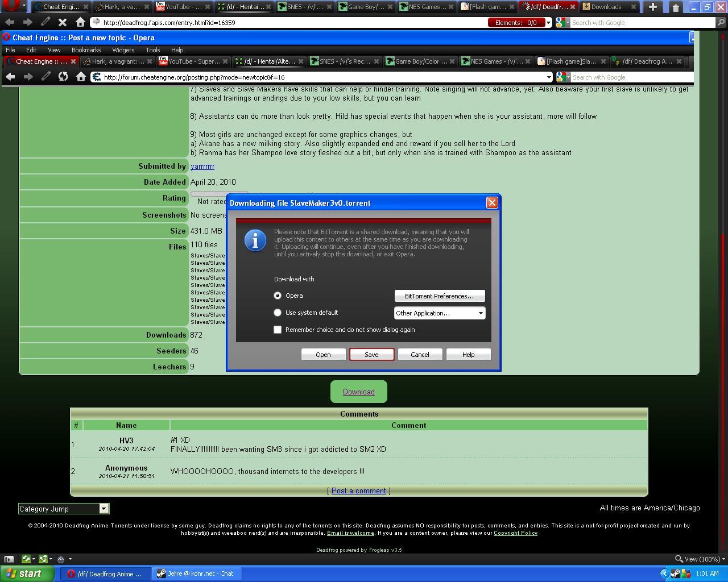Select the Use system default radio button
This screenshot has height=582, width=728.
coord(278,313)
